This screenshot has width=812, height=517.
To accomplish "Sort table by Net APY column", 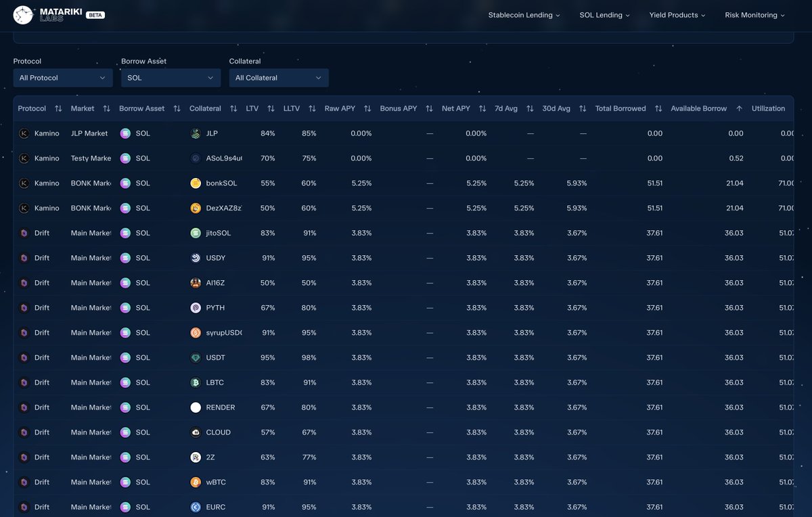I will click(482, 108).
